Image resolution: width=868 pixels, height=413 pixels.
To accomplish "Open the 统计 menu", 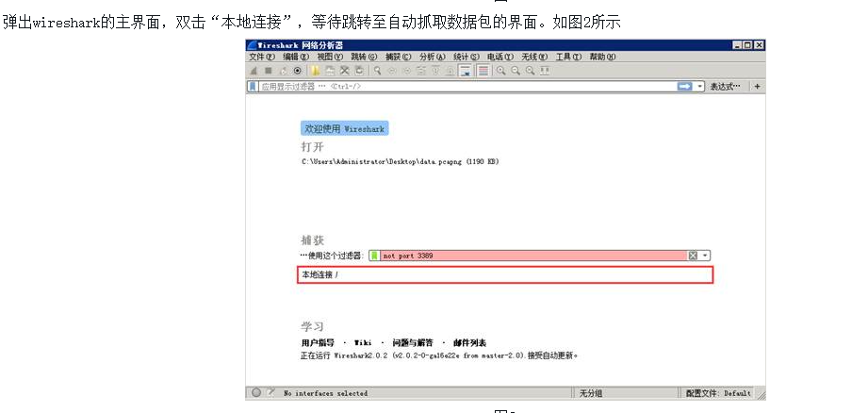I will (x=467, y=57).
